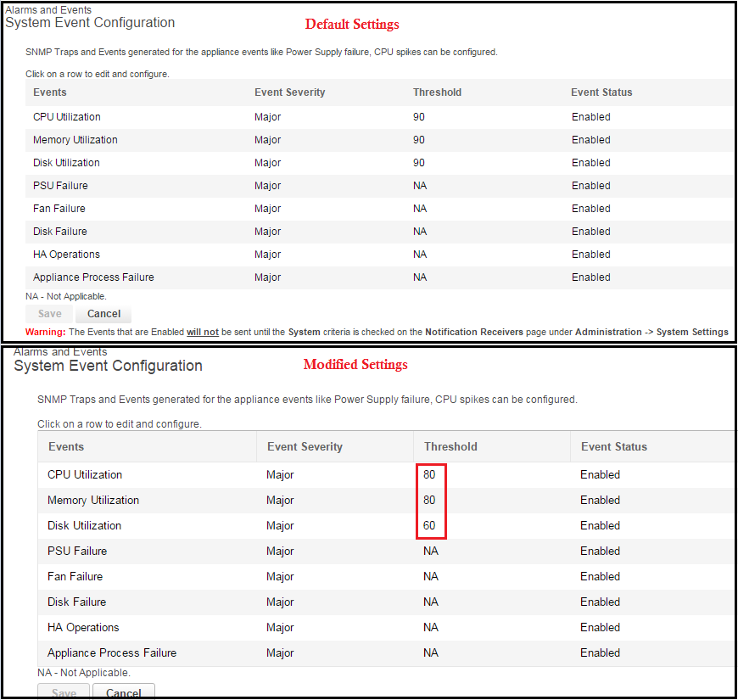Select Disk Failure row in Modified Settings table

(x=76, y=602)
